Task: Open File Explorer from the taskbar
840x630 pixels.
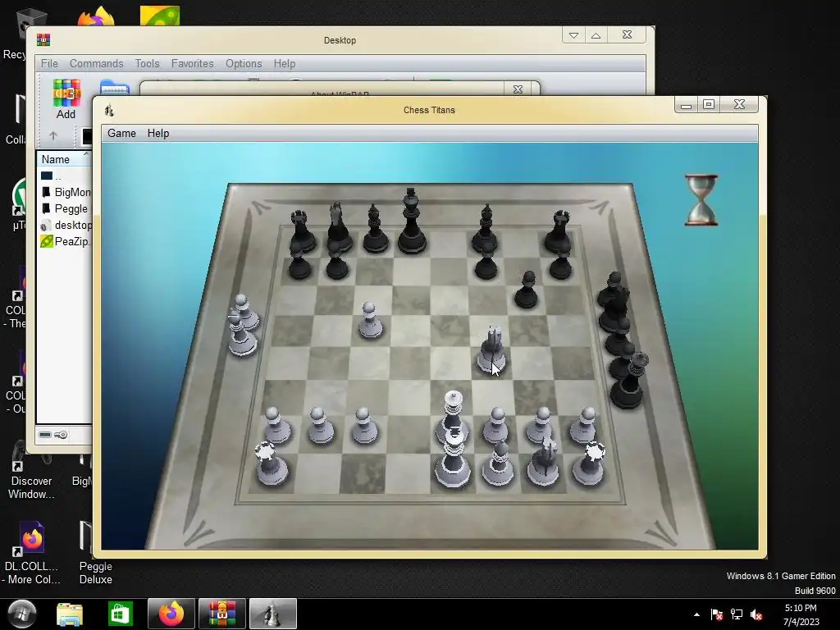Action: click(70, 614)
